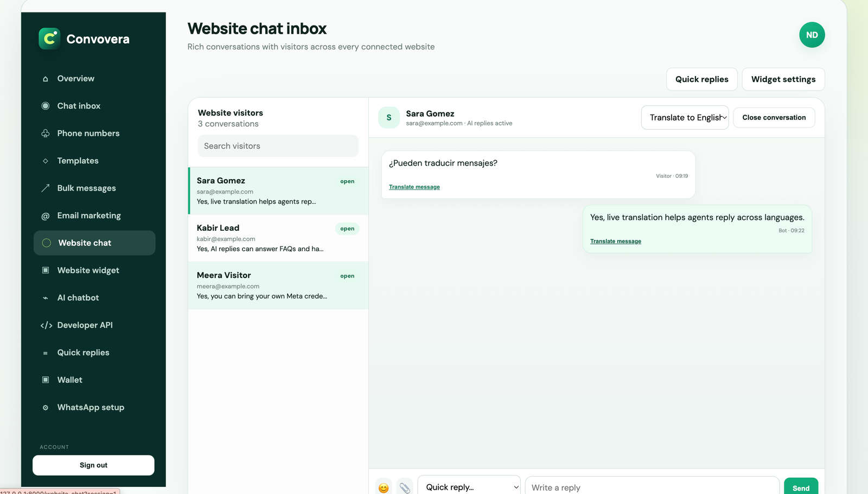
Task: Go to Overview in the sidebar
Action: click(x=94, y=79)
